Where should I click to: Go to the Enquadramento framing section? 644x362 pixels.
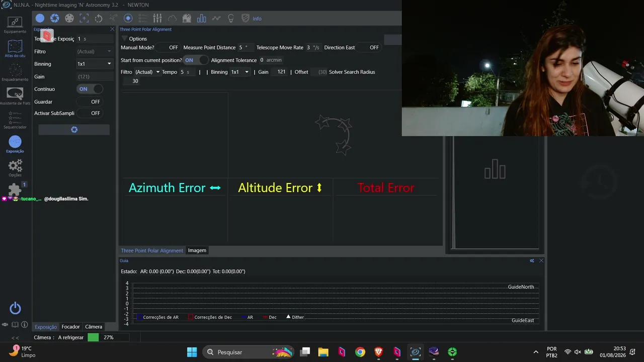[x=15, y=72]
